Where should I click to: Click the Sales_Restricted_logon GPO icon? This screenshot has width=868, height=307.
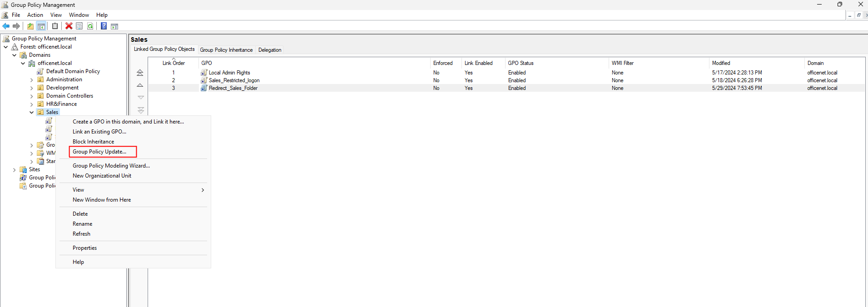pyautogui.click(x=204, y=80)
